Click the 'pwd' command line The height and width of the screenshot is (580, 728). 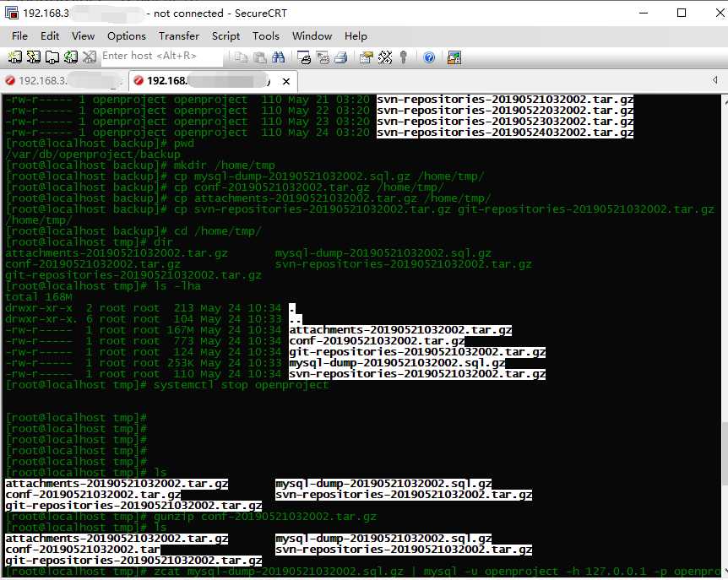coord(100,144)
